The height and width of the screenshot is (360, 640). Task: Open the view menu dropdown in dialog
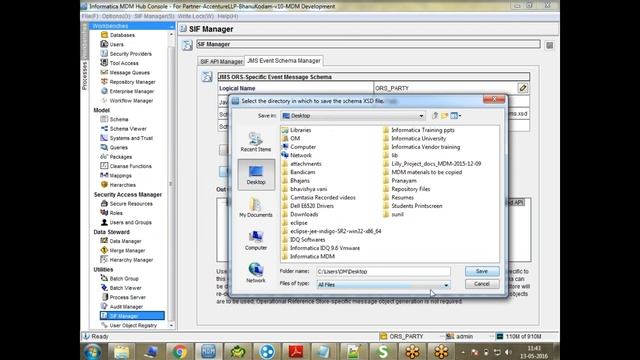(456, 116)
